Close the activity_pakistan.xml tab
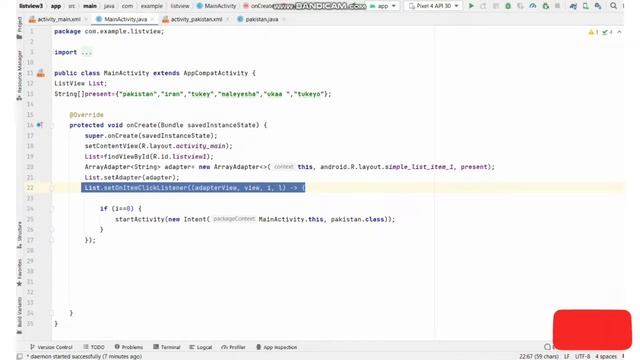Screen dimensions: 640x360 coord(227,19)
